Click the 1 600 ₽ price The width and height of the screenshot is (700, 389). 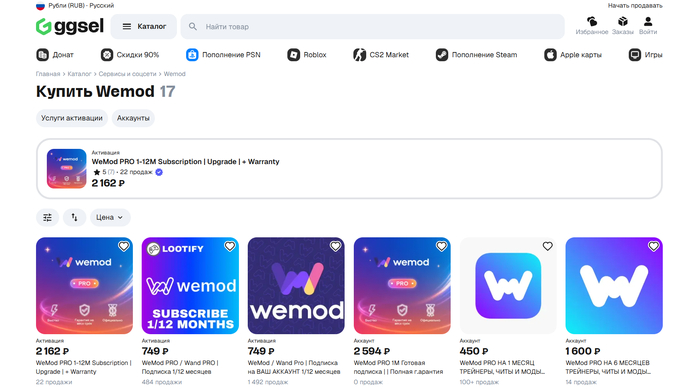pyautogui.click(x=583, y=351)
